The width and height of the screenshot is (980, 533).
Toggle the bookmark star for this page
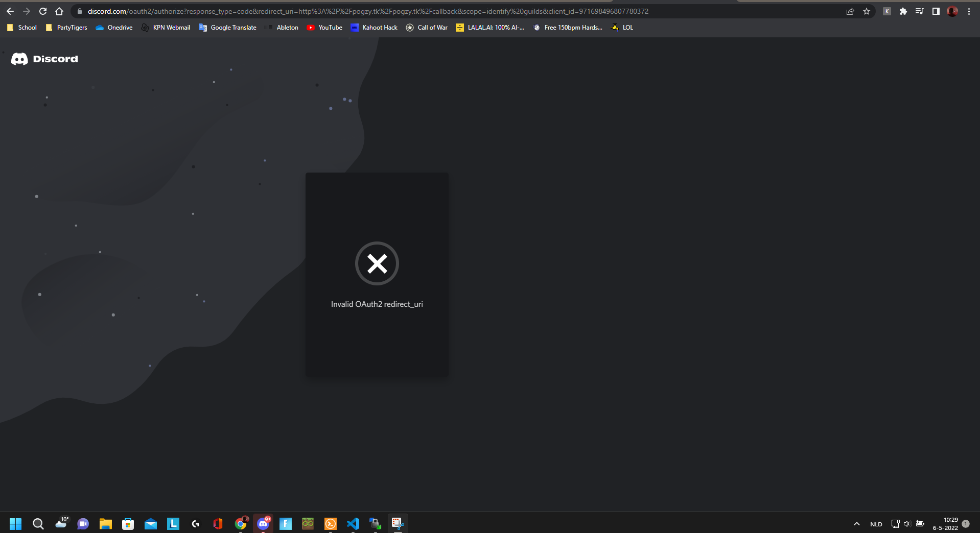(866, 11)
